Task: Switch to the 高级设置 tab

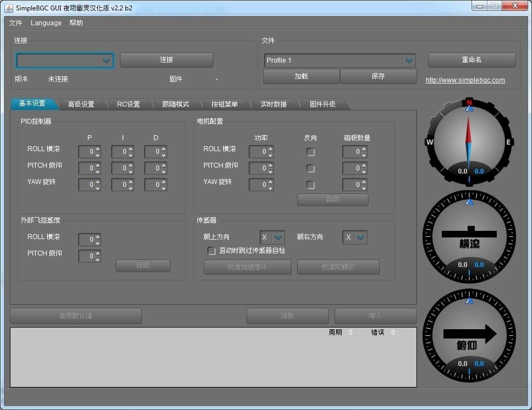Action: click(x=81, y=104)
